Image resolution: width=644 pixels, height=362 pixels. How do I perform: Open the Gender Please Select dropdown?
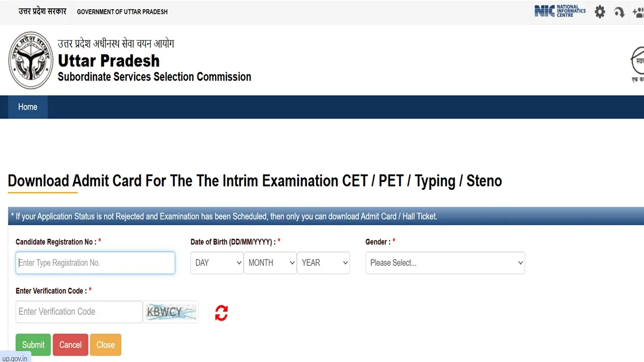(445, 263)
